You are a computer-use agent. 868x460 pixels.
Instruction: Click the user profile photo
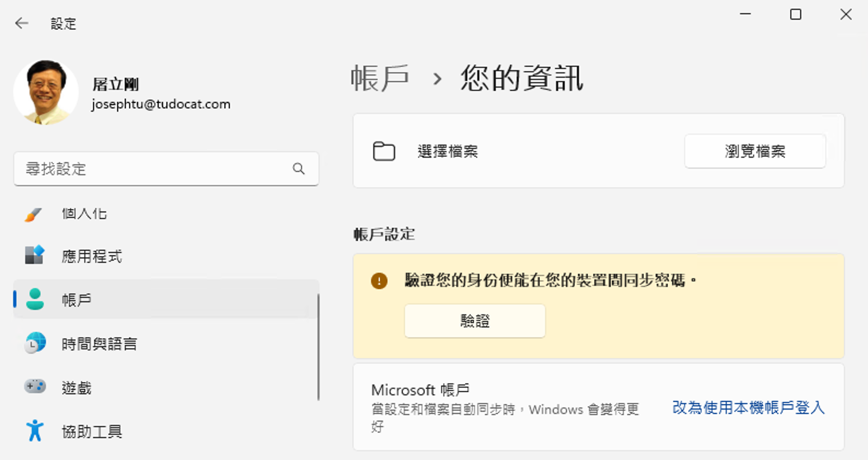46,92
